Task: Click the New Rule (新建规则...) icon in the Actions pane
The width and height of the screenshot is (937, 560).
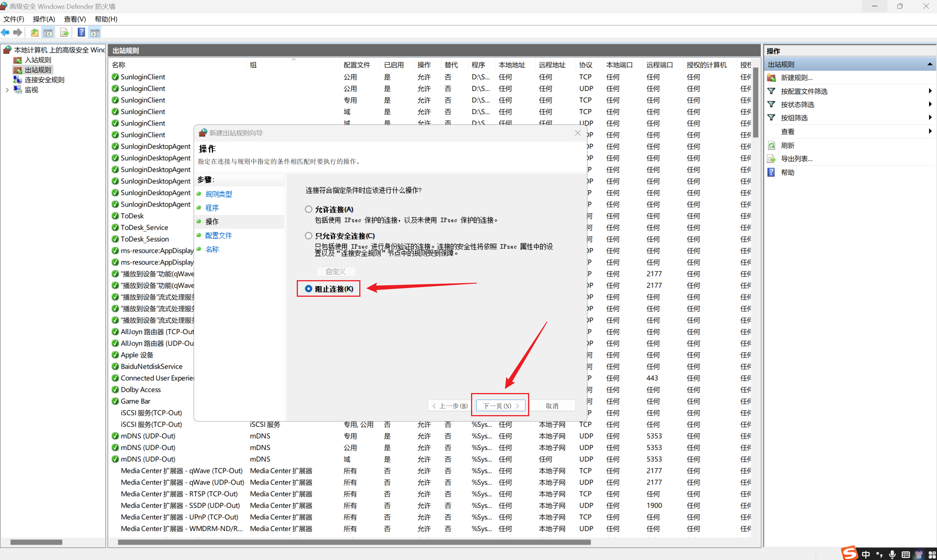Action: pos(772,78)
